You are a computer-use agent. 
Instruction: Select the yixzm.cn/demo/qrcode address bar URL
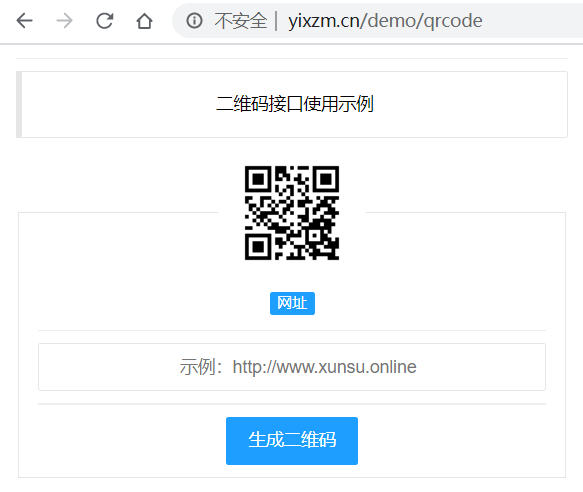(385, 20)
